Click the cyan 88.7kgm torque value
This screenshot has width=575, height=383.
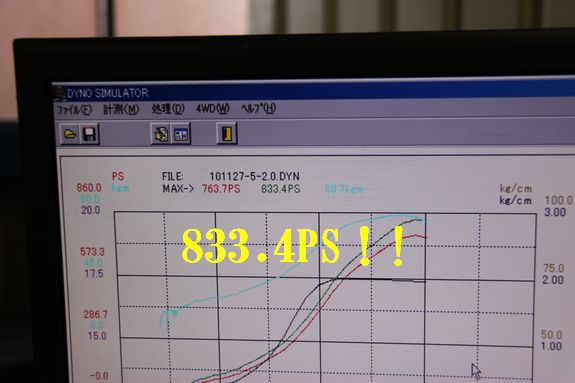(344, 189)
